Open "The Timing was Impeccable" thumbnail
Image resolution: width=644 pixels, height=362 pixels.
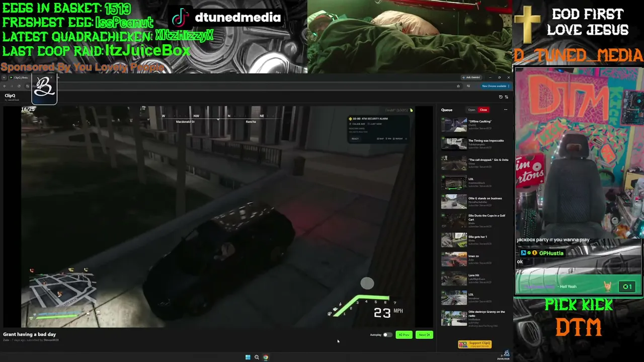(x=454, y=143)
